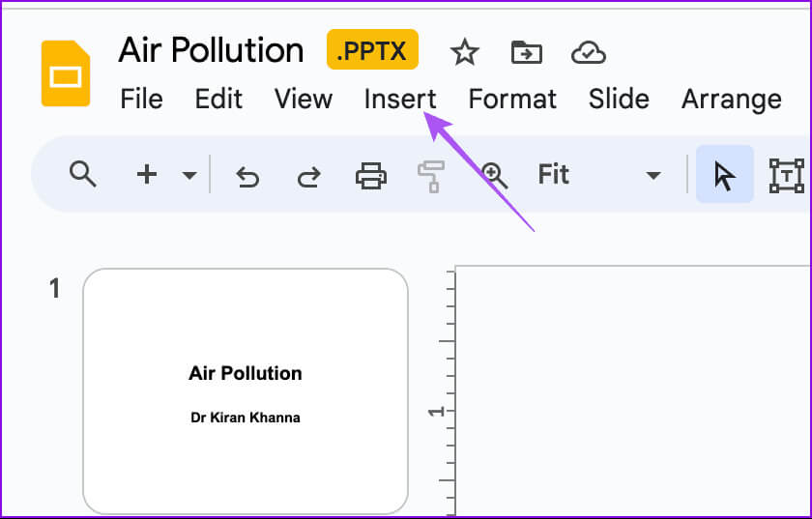Add a new slide with plus button

tap(146, 175)
